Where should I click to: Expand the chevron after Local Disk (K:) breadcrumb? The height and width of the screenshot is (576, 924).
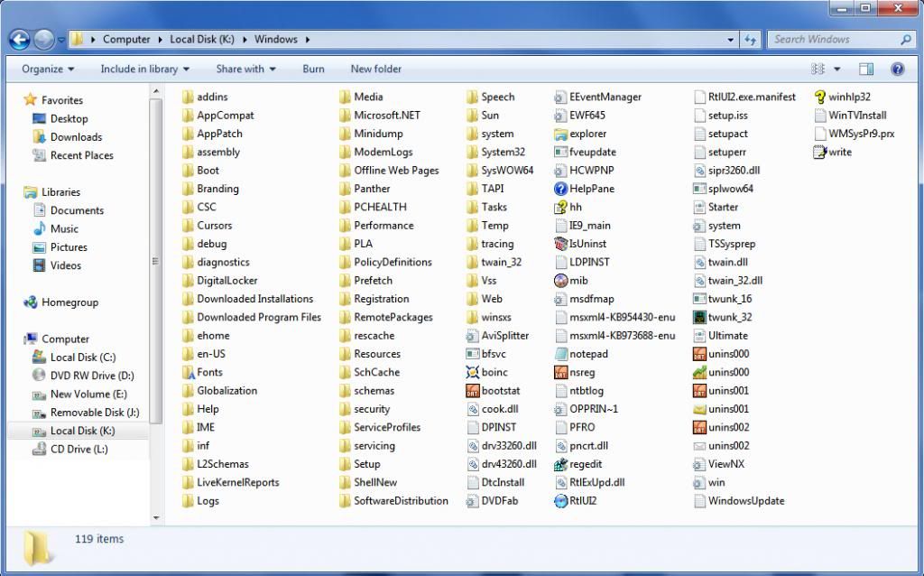click(x=245, y=40)
